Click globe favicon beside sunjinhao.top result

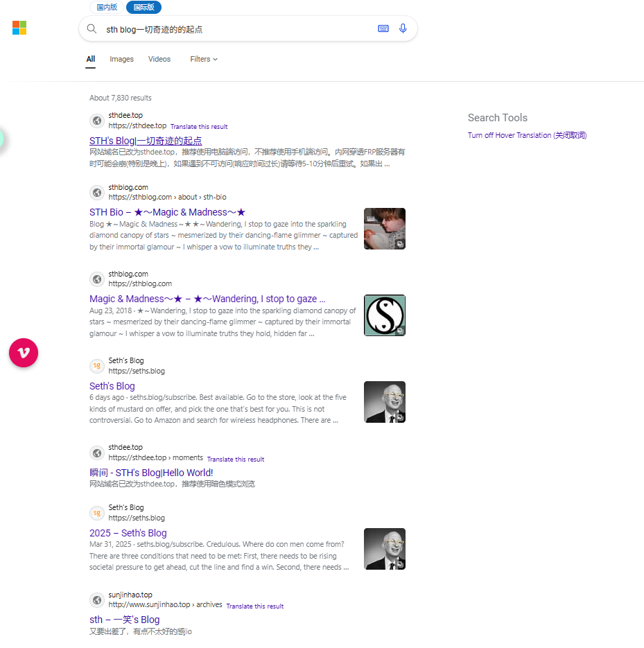coord(97,599)
